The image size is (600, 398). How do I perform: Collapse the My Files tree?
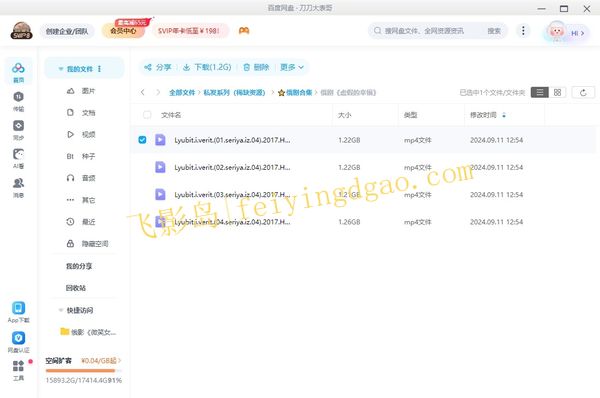click(60, 69)
